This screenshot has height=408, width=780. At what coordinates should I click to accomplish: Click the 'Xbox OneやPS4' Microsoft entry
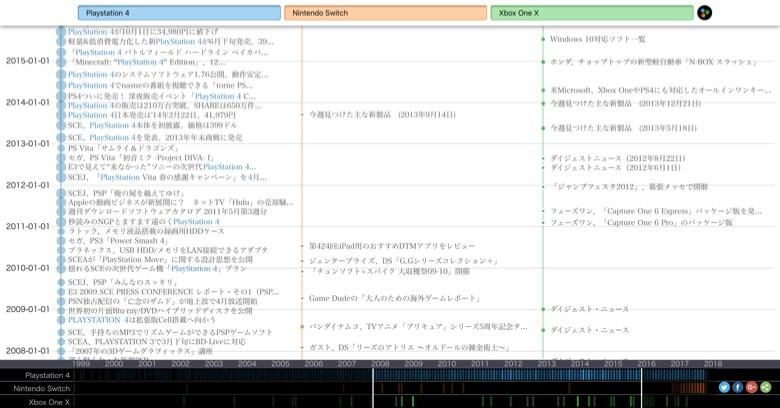point(661,90)
